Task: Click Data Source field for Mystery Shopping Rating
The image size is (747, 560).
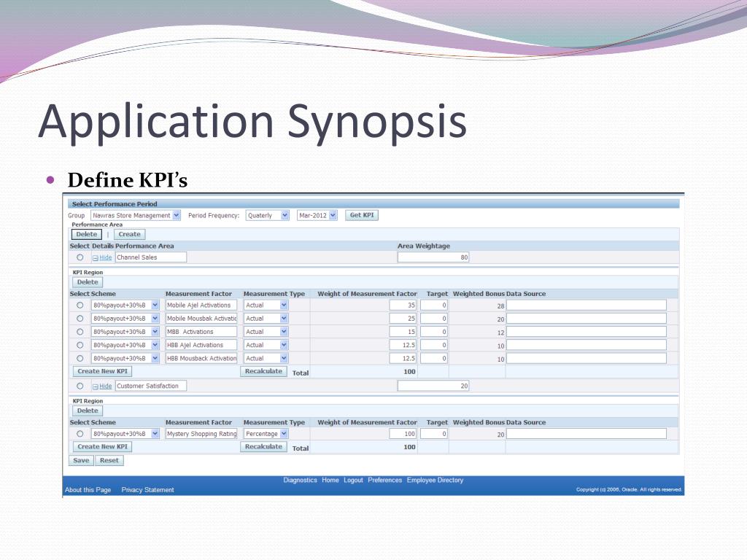Action: pos(587,434)
